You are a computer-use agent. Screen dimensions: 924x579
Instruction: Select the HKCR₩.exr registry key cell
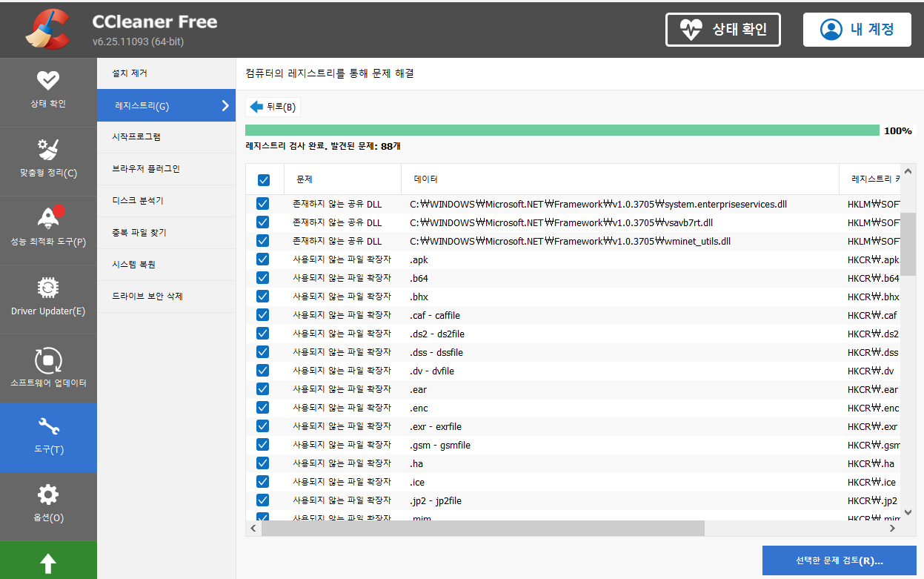(872, 426)
